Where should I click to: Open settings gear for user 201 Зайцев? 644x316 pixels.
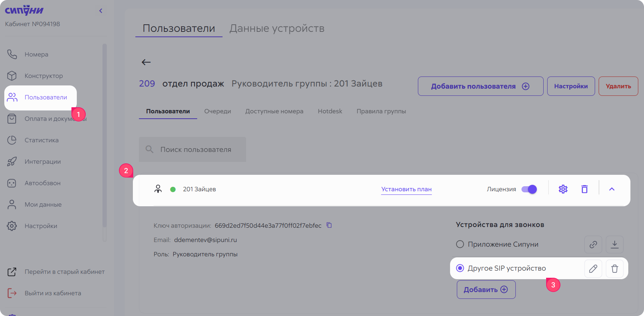click(x=563, y=189)
